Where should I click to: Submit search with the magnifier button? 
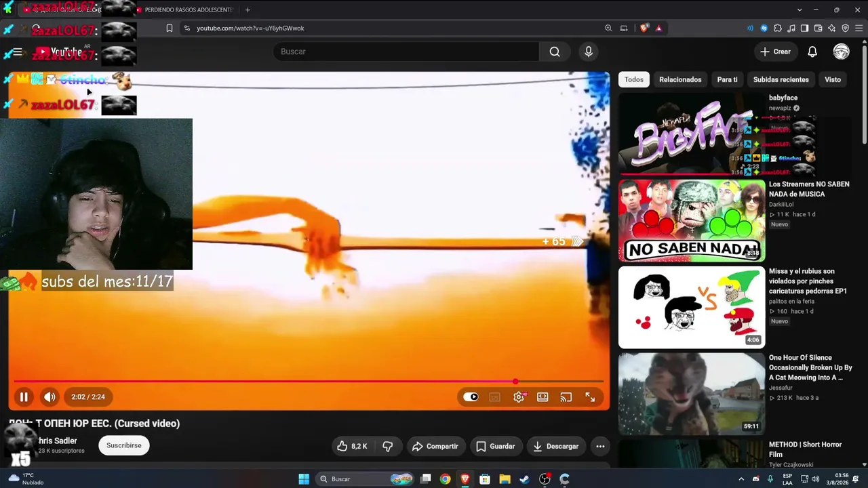[x=555, y=52]
